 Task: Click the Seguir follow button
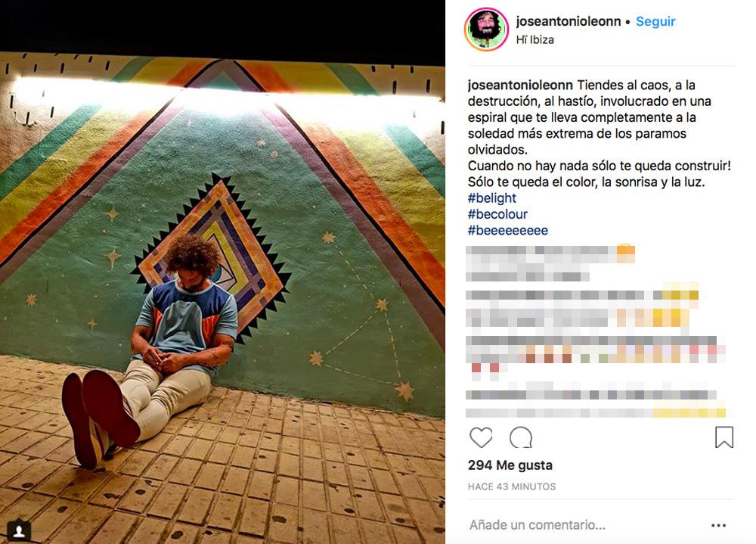[x=655, y=21]
